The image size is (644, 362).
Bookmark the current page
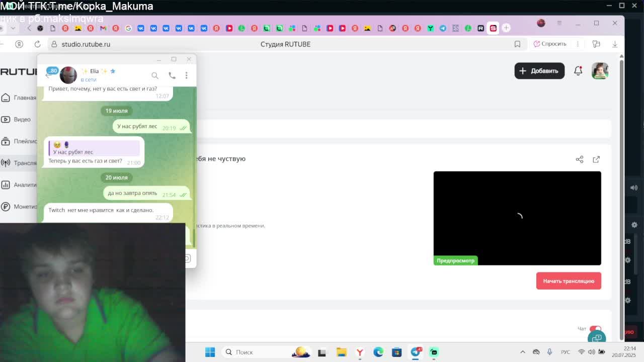tap(517, 44)
